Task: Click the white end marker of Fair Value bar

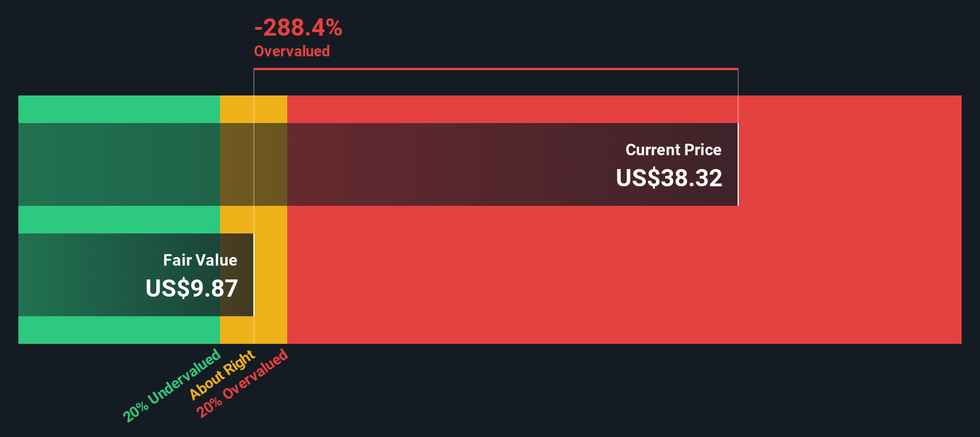Action: pos(254,275)
